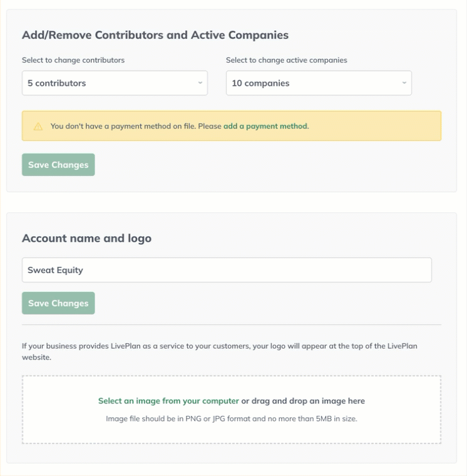Click the chevron arrow on the contributors selector
This screenshot has height=476, width=467.
[200, 83]
